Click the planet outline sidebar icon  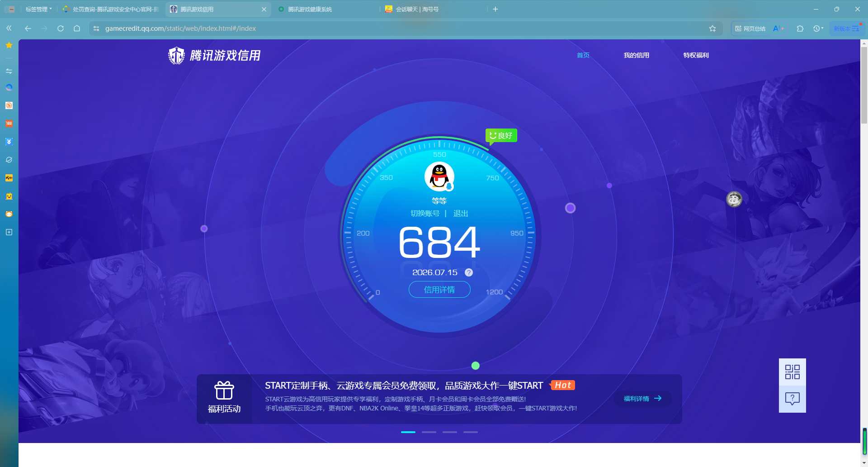coord(9,160)
